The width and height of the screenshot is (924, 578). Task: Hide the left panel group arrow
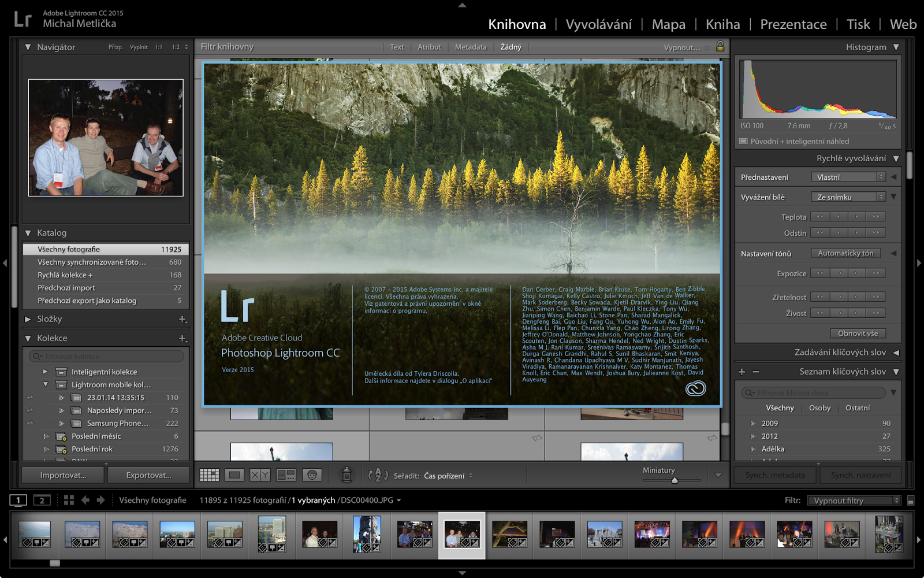pyautogui.click(x=5, y=263)
